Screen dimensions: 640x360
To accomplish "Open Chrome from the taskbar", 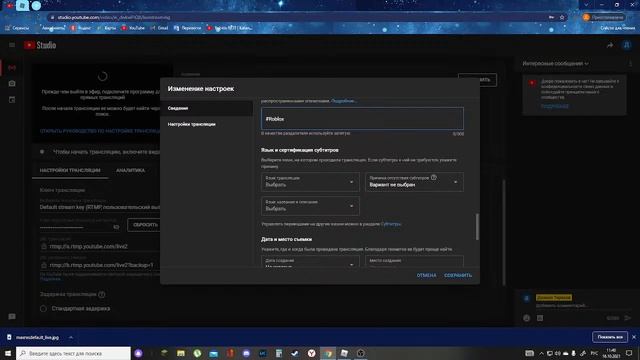I will [x=328, y=353].
